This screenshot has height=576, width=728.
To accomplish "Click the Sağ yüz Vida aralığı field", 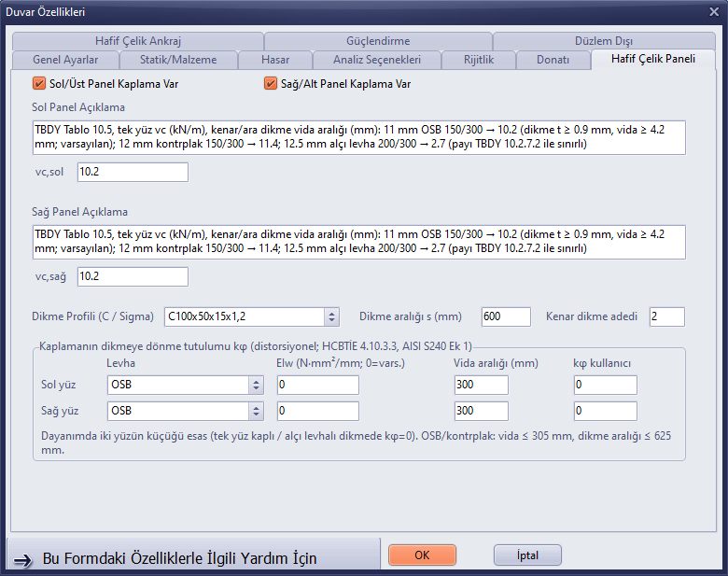I will pyautogui.click(x=482, y=411).
